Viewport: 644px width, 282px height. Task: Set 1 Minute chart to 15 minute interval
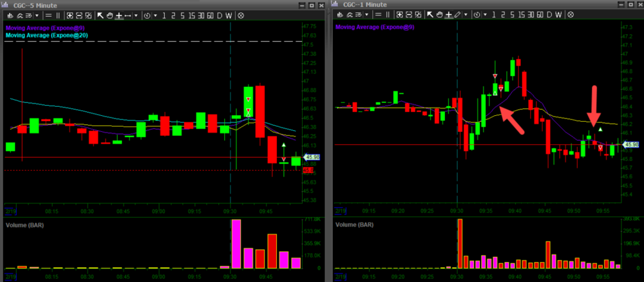[521, 15]
